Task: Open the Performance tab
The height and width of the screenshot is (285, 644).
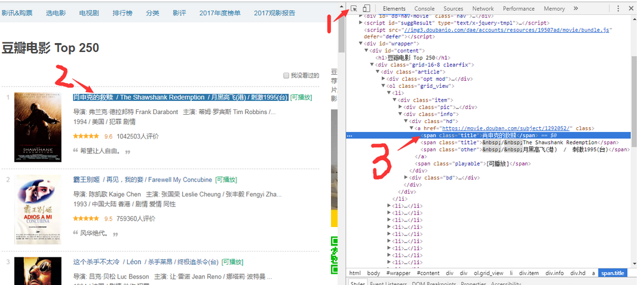Action: (x=519, y=8)
